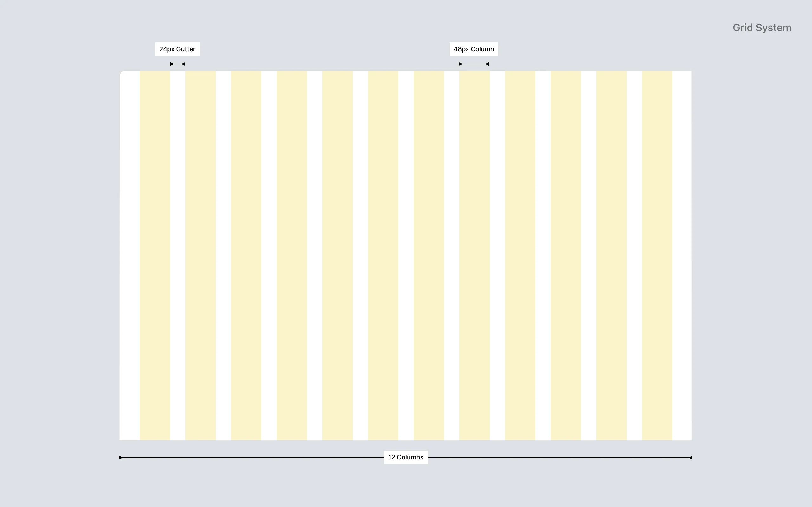Image resolution: width=812 pixels, height=507 pixels.
Task: Click the Grid System title text
Action: tap(762, 27)
